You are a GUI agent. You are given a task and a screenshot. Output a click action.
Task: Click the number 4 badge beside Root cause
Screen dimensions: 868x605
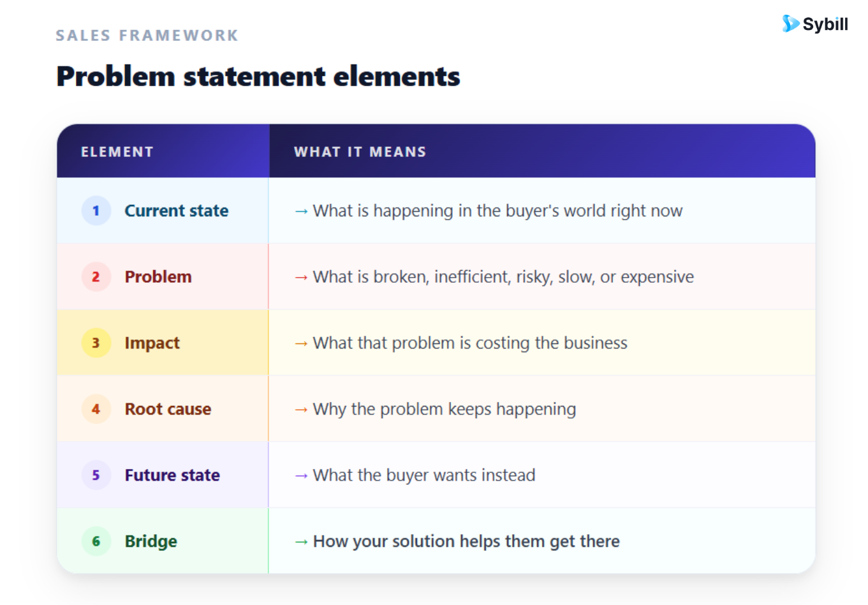pos(96,409)
